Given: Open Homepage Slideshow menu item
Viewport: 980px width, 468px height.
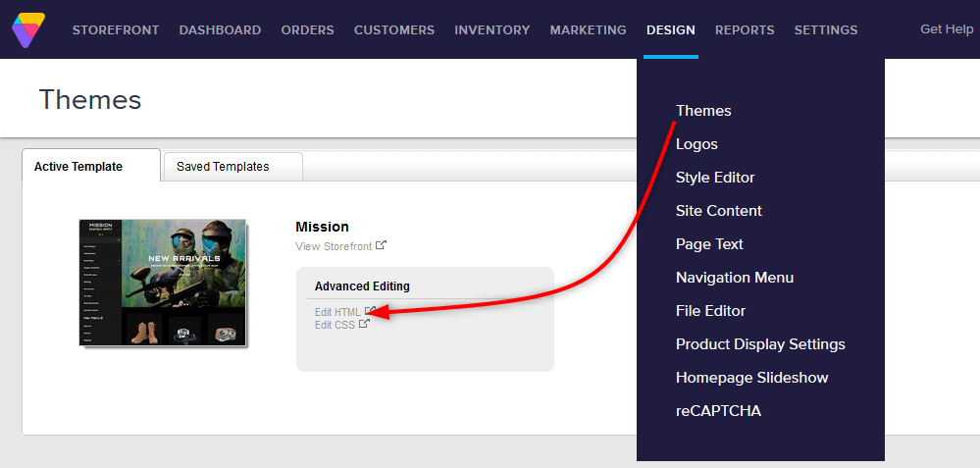Looking at the screenshot, I should 751,378.
